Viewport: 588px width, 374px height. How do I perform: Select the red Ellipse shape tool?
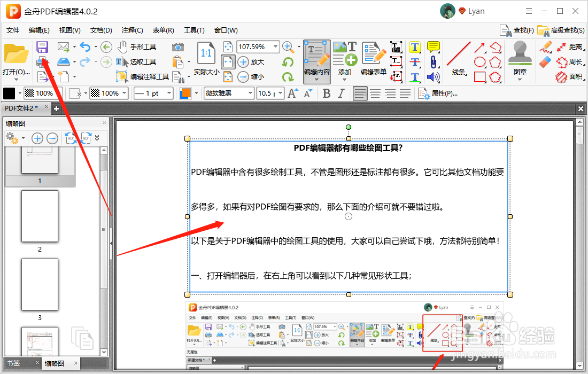479,62
